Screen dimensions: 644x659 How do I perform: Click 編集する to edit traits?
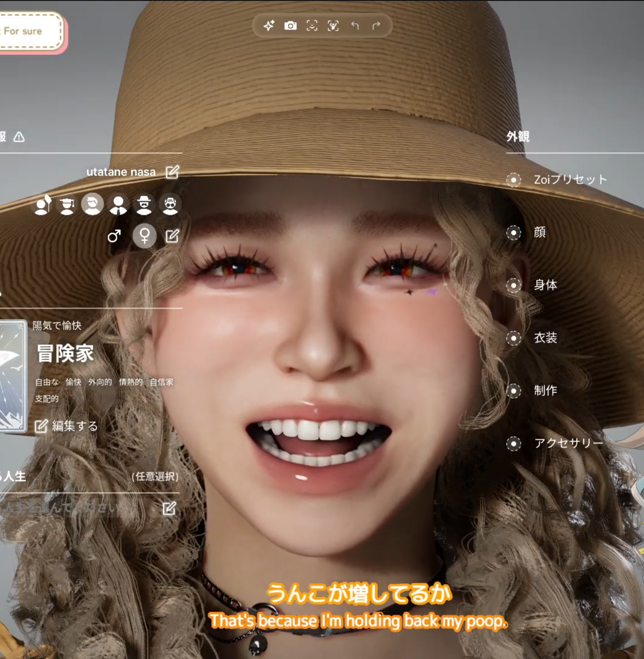67,426
